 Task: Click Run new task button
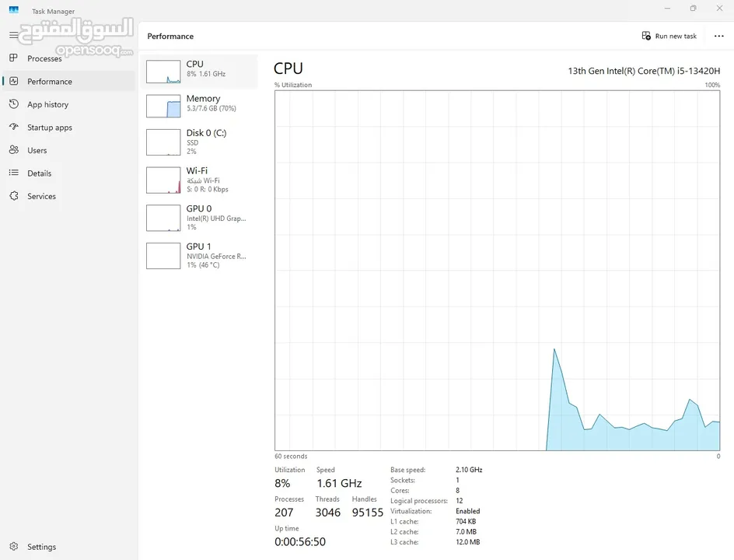(x=669, y=36)
